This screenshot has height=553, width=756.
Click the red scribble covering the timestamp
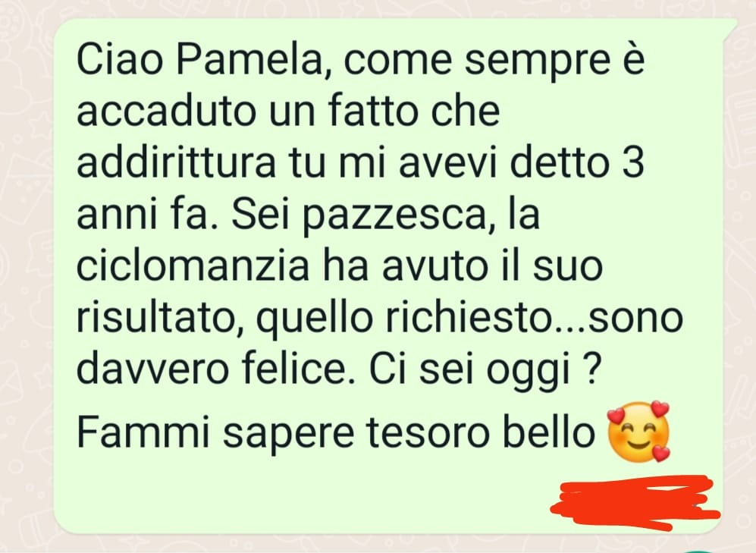pos(635,502)
